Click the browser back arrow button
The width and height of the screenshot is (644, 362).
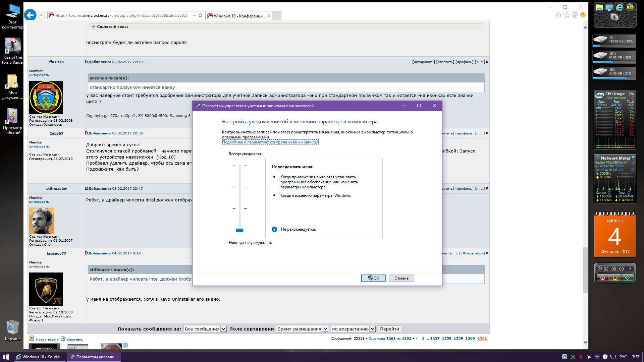30,15
